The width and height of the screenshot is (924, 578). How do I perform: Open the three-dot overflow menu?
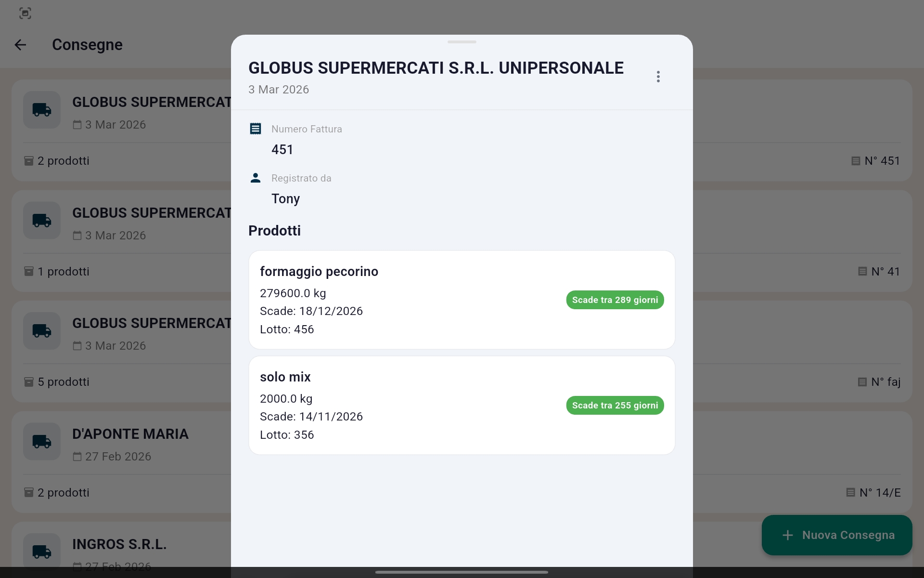pos(658,76)
